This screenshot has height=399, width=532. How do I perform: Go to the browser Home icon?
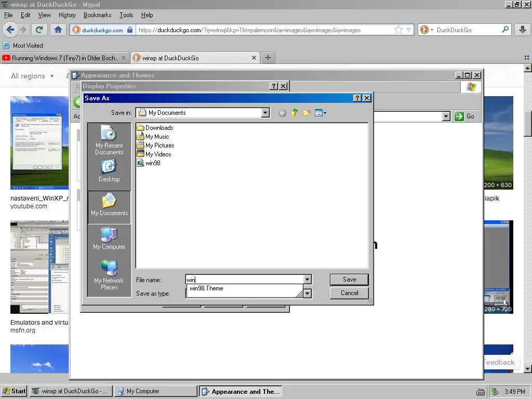pos(58,30)
